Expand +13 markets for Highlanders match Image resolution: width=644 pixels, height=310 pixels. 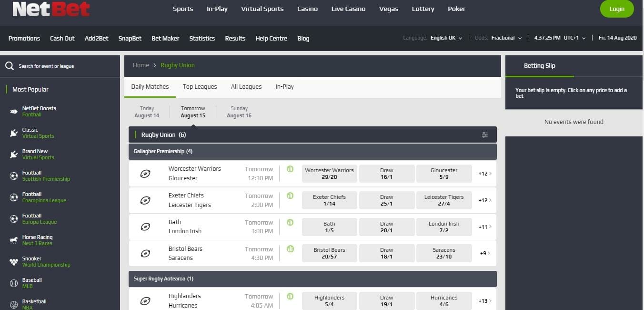click(484, 301)
